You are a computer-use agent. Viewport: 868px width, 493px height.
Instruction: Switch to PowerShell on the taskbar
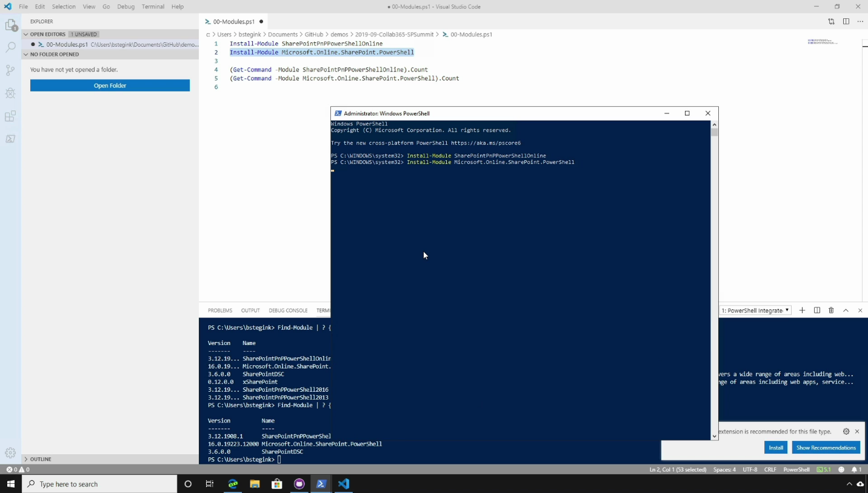[x=321, y=484]
